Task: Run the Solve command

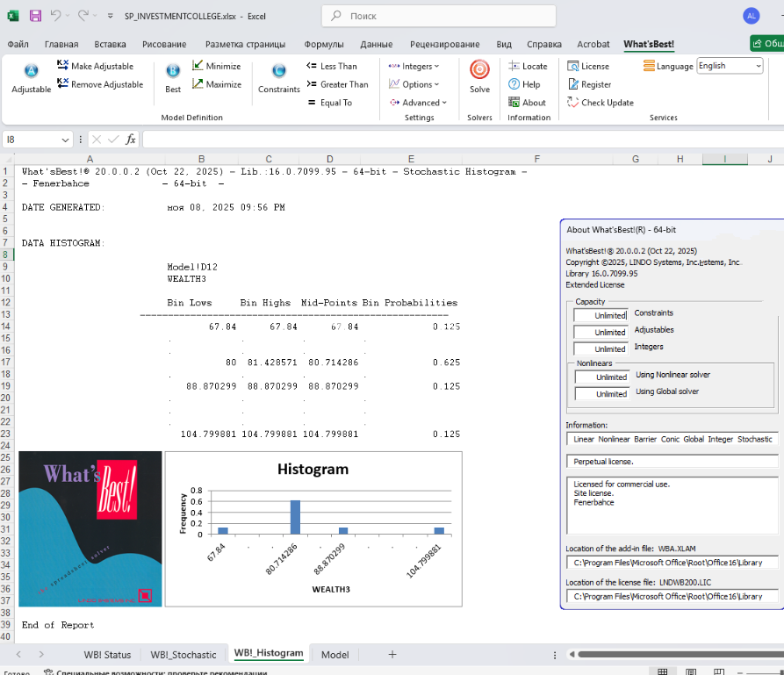Action: 479,70
